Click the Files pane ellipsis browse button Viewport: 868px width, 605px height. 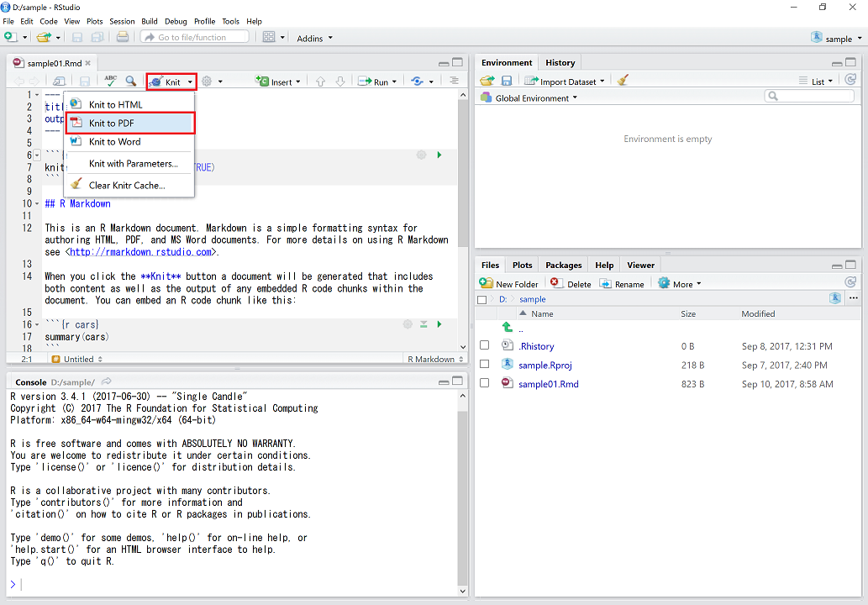pos(854,297)
